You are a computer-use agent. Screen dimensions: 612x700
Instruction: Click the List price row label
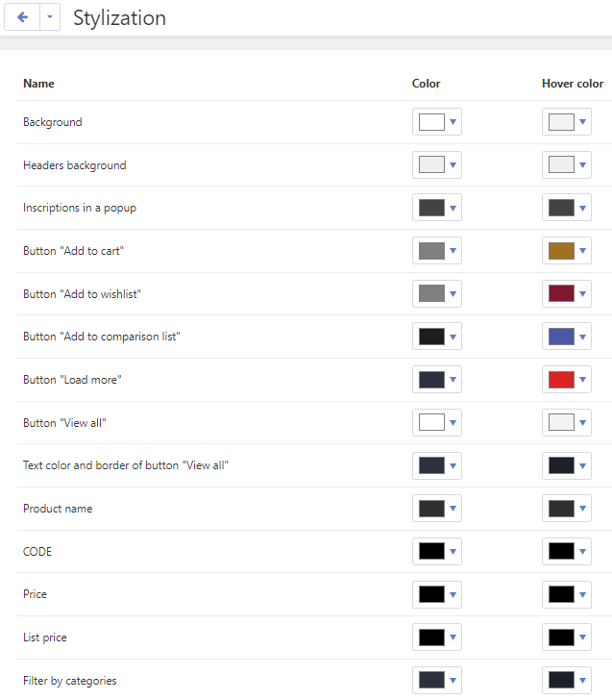click(x=44, y=637)
